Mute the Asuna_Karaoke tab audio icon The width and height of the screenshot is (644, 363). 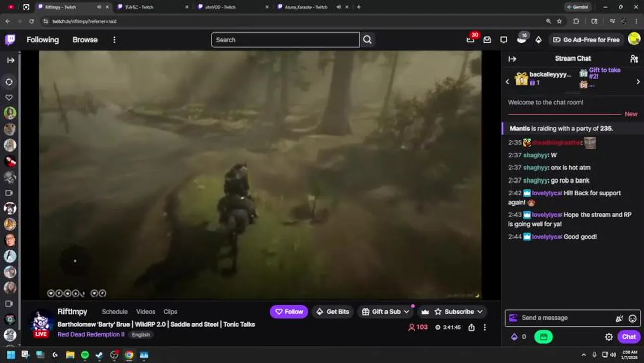339,7
